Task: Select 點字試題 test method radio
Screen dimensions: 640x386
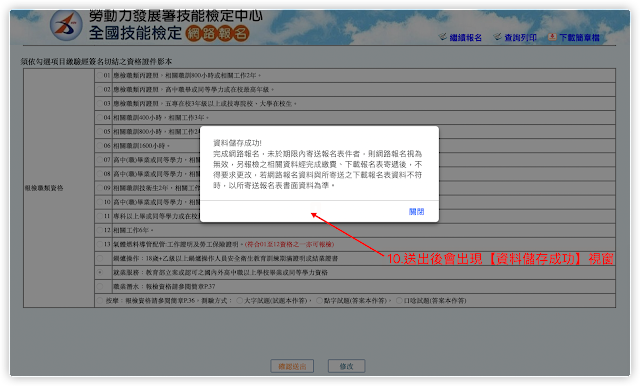Action: pyautogui.click(x=319, y=300)
